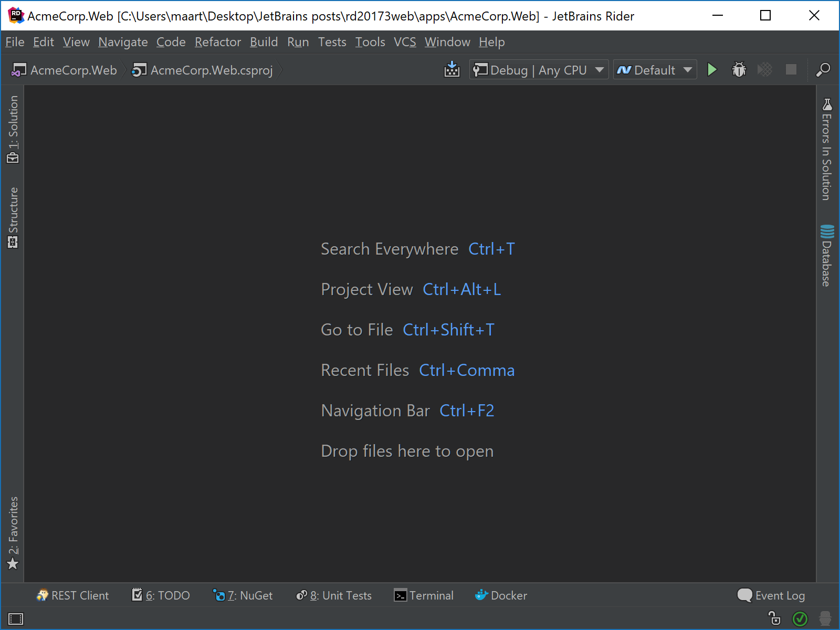Open the Event Log panel
Image resolution: width=840 pixels, height=630 pixels.
tap(771, 595)
